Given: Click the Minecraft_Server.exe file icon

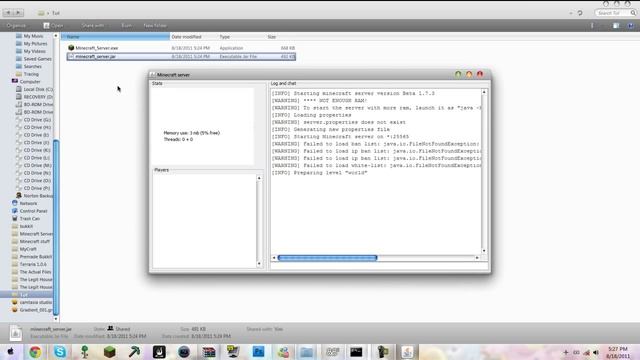Looking at the screenshot, I should (71, 48).
